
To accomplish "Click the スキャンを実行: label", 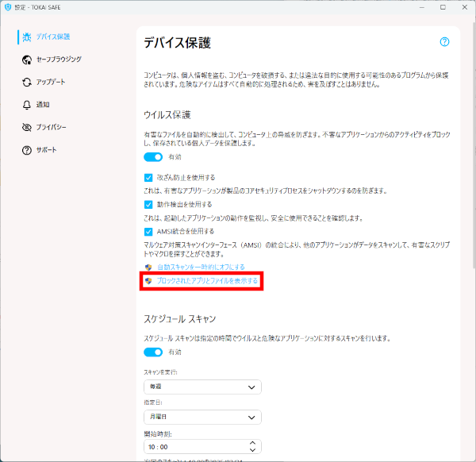I will pos(160,372).
